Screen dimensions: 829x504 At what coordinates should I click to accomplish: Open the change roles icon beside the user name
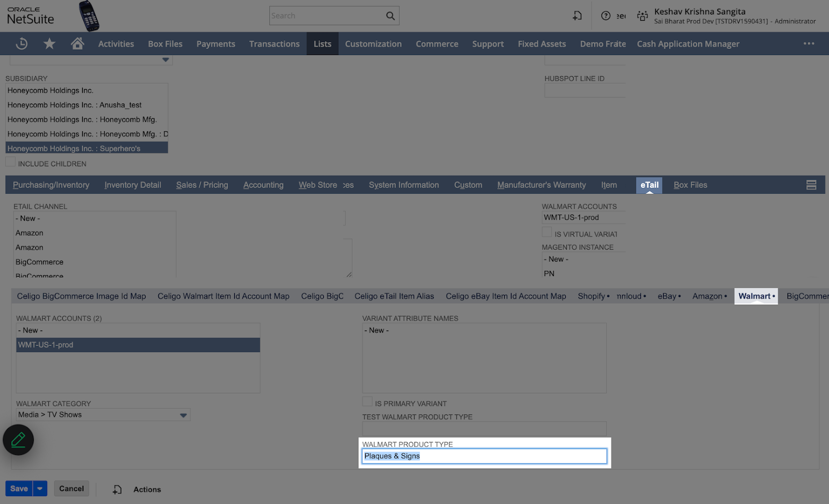(642, 16)
